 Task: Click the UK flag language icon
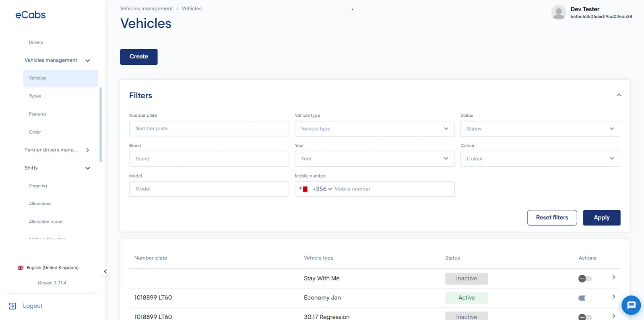click(x=21, y=268)
